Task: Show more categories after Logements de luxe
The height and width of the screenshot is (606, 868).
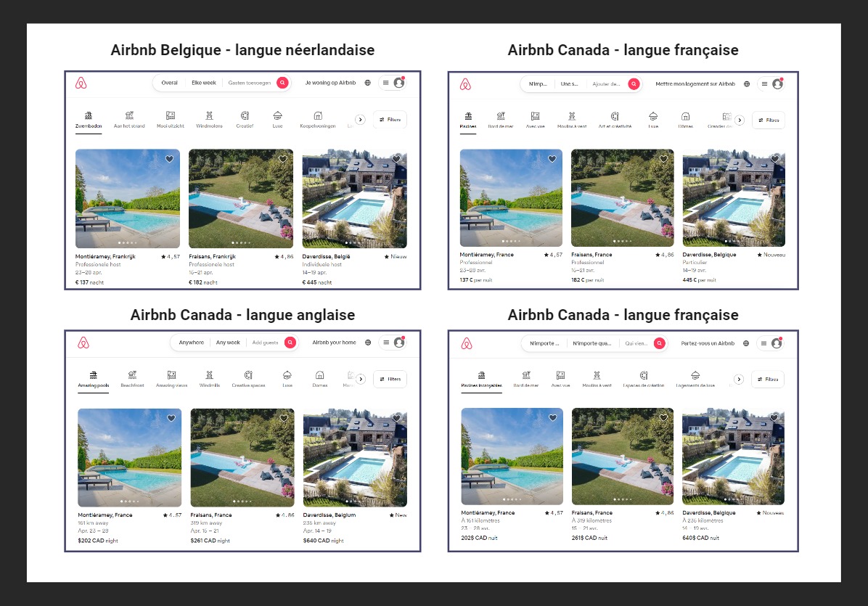Action: click(739, 379)
